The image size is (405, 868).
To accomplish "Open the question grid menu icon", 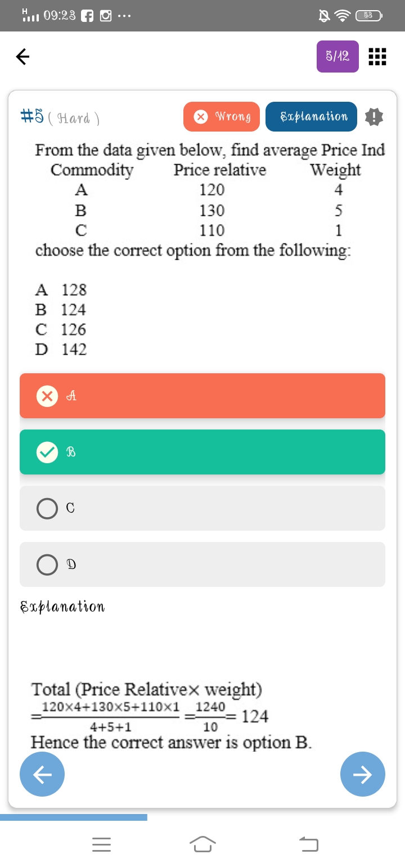I will (x=377, y=56).
